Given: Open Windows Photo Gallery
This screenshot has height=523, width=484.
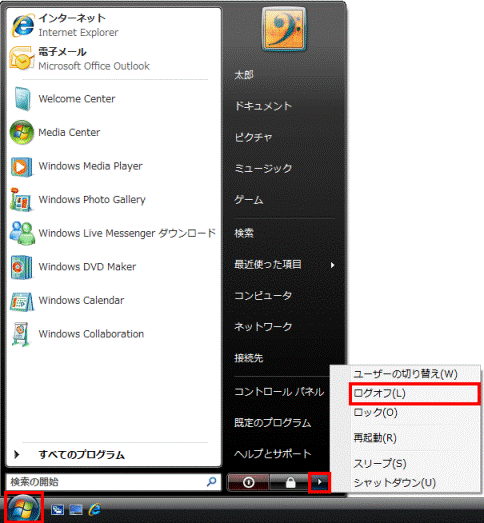Looking at the screenshot, I should (x=113, y=199).
